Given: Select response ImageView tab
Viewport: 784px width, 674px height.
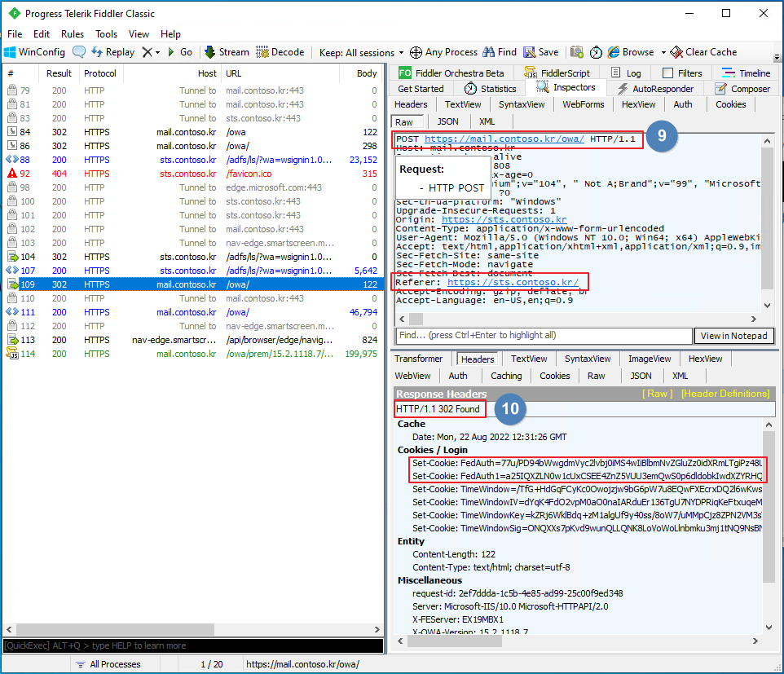Looking at the screenshot, I should coord(650,359).
